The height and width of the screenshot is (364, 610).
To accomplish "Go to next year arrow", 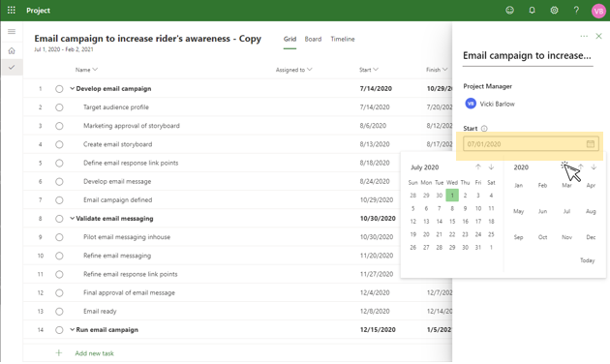I will pos(594,167).
